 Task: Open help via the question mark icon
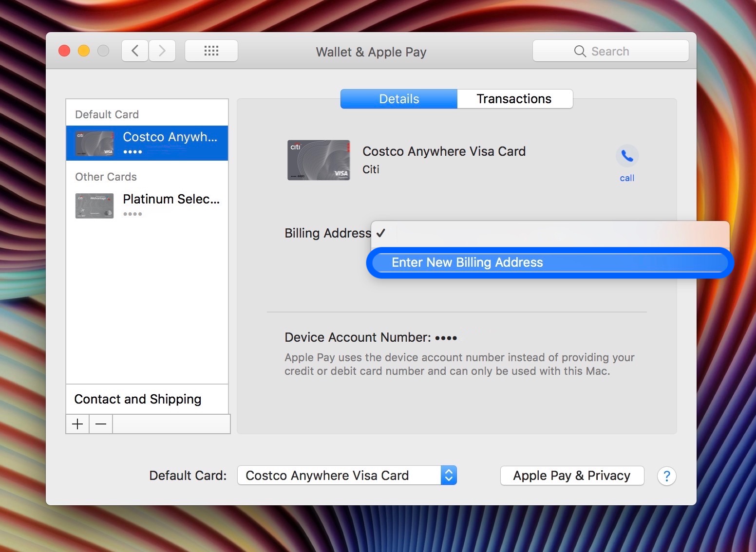click(x=666, y=476)
